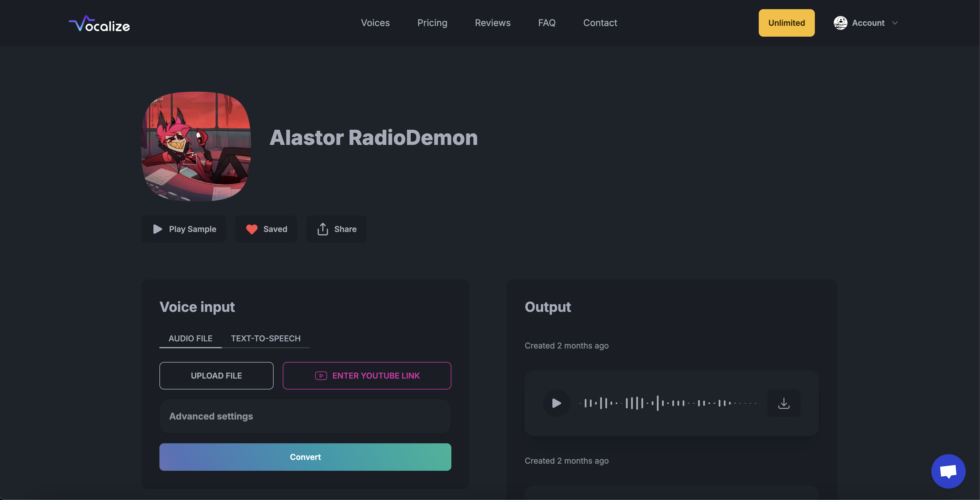Viewport: 980px width, 500px height.
Task: Go to the Pricing page
Action: point(432,23)
